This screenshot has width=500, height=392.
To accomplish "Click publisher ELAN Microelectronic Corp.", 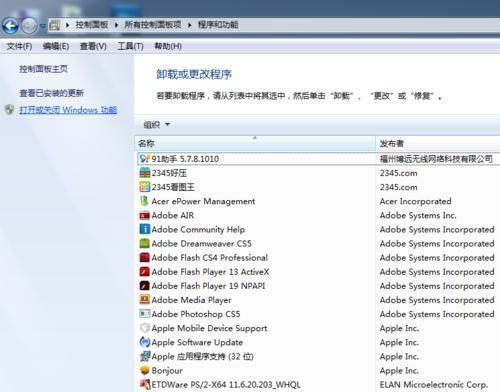I will [434, 385].
